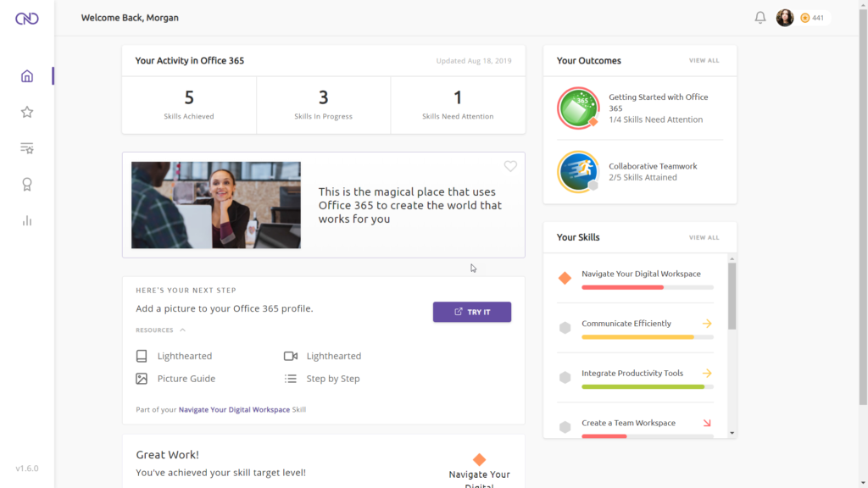Click the page vertical scrollbar
The height and width of the screenshot is (488, 868).
[x=863, y=208]
